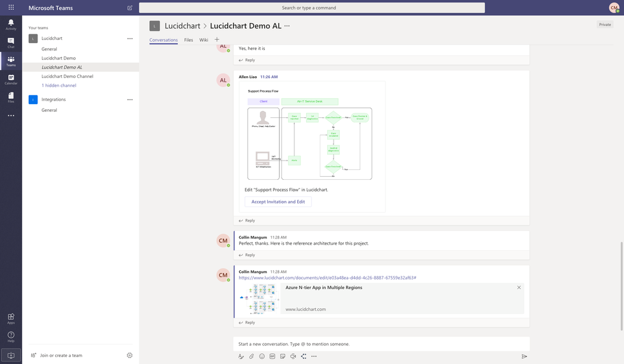Click the Attach paperclip icon
Image resolution: width=624 pixels, height=364 pixels.
[252, 356]
